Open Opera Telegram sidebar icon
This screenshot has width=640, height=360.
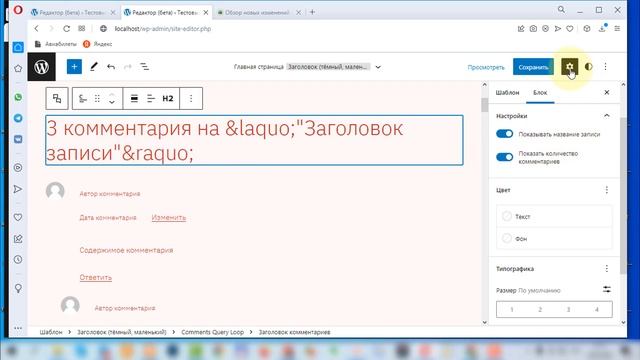coord(18,118)
